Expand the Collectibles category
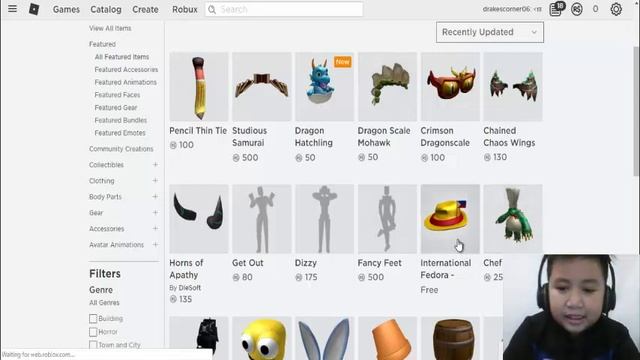This screenshot has width=640, height=360. click(x=155, y=165)
